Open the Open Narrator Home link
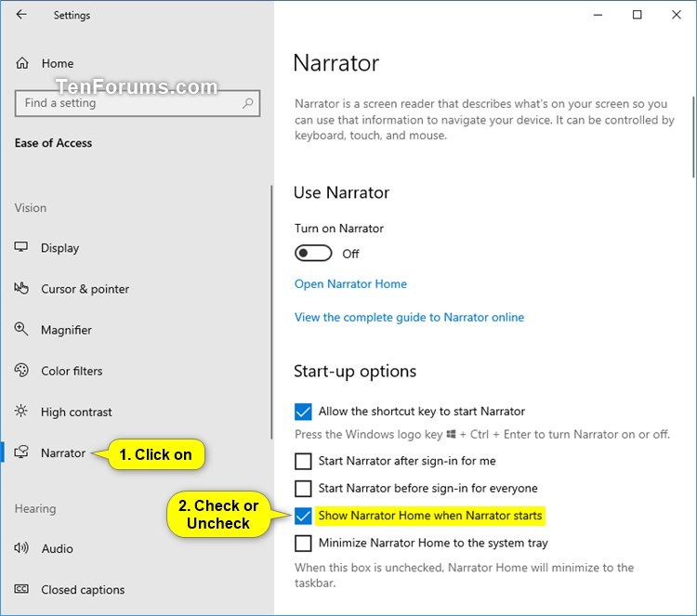The height and width of the screenshot is (616, 697). [350, 284]
